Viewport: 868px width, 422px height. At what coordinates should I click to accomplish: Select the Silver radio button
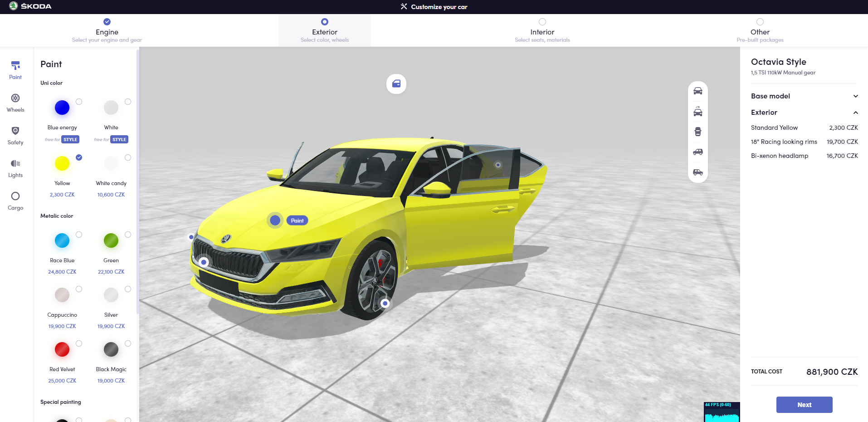[x=128, y=289]
